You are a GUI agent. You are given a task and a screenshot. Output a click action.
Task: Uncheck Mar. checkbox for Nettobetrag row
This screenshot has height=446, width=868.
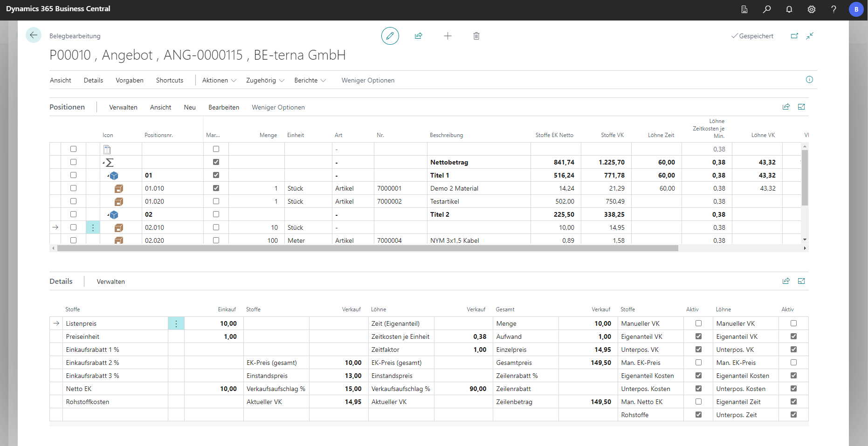216,162
